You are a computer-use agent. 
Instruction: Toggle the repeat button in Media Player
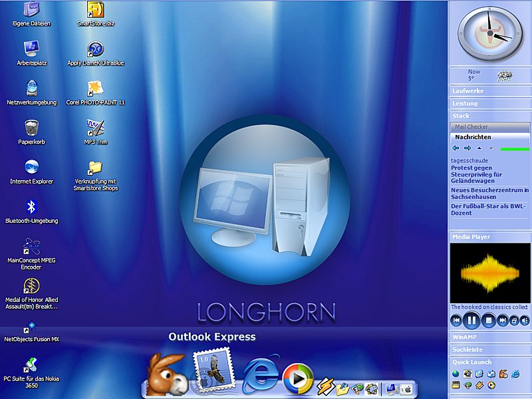click(514, 321)
